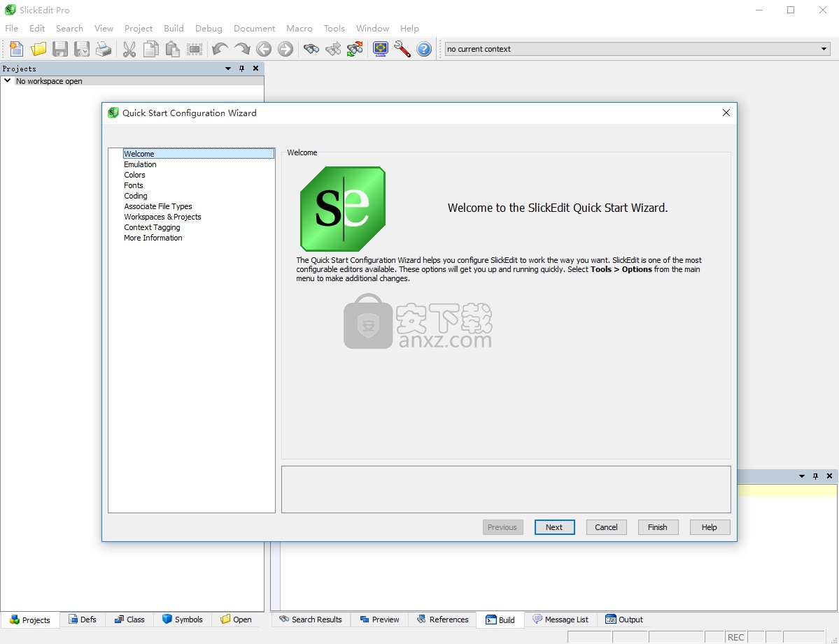Click the Undo arrow icon
Image resolution: width=839 pixels, height=644 pixels.
click(x=220, y=49)
